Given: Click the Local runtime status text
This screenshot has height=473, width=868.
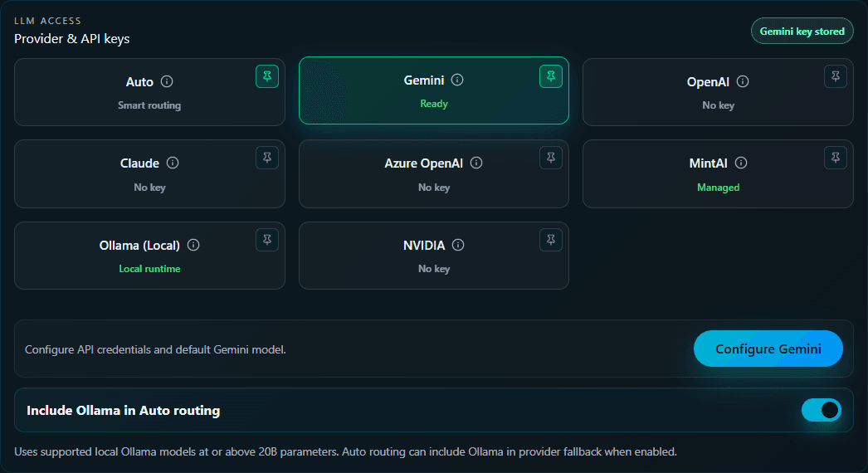Looking at the screenshot, I should tap(149, 269).
